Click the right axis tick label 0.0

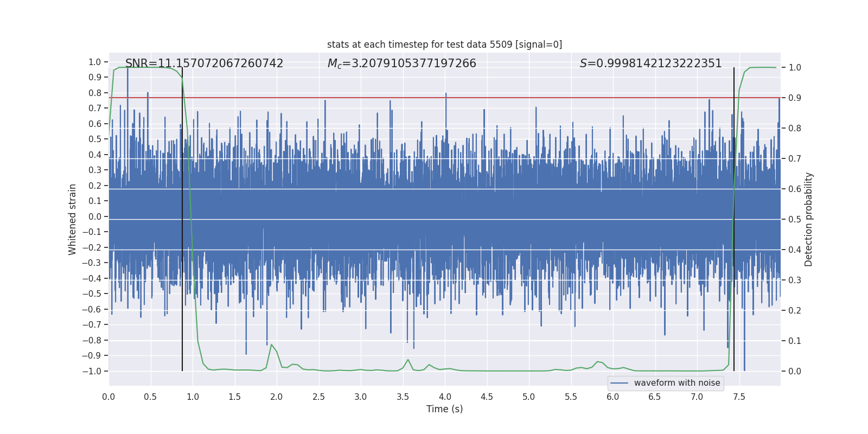tap(795, 371)
